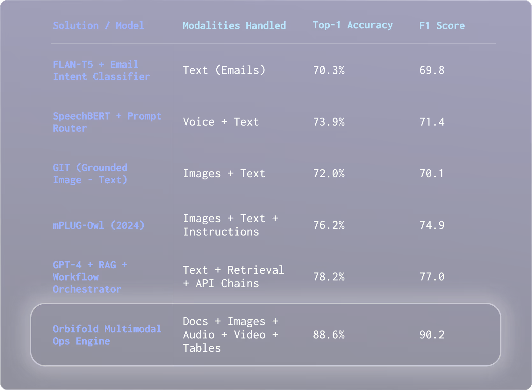Viewport: 532px width, 392px height.
Task: Click the 'Top-1 Accuracy' column header
Action: pos(353,25)
